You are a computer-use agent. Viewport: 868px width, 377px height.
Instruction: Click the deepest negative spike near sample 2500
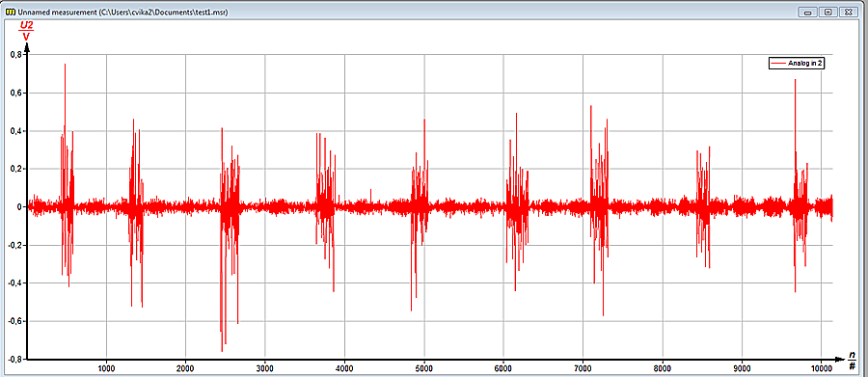222,349
